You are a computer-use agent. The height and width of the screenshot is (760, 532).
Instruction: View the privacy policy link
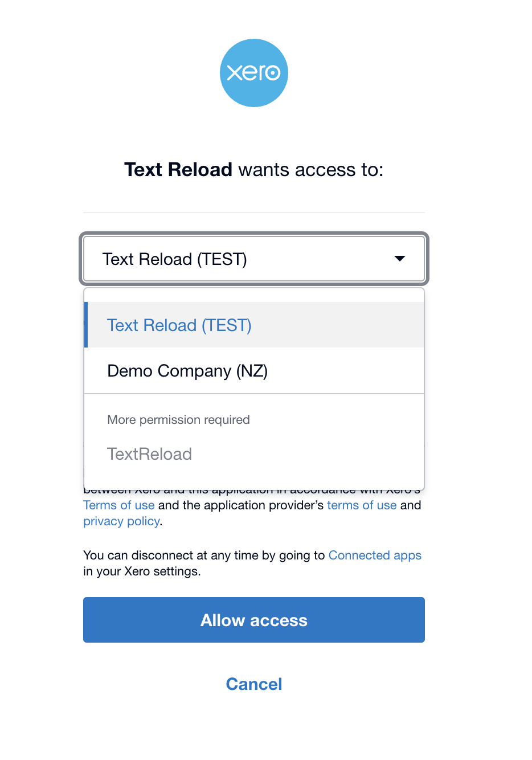pyautogui.click(x=121, y=521)
